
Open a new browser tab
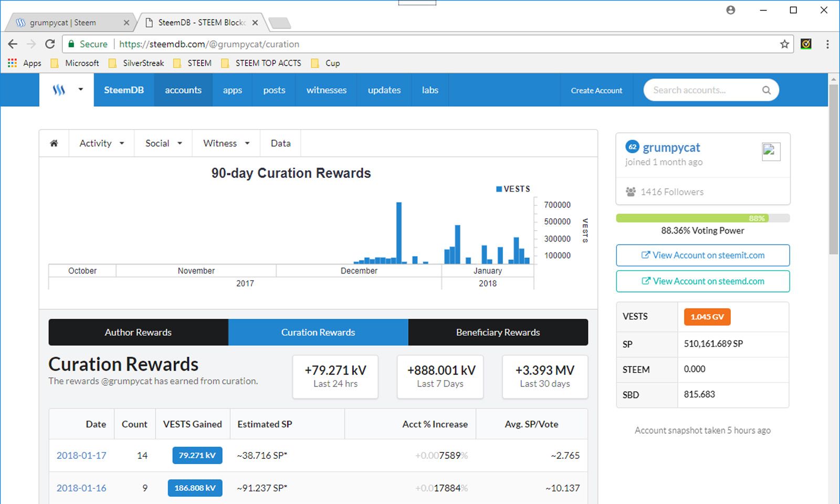(x=279, y=23)
